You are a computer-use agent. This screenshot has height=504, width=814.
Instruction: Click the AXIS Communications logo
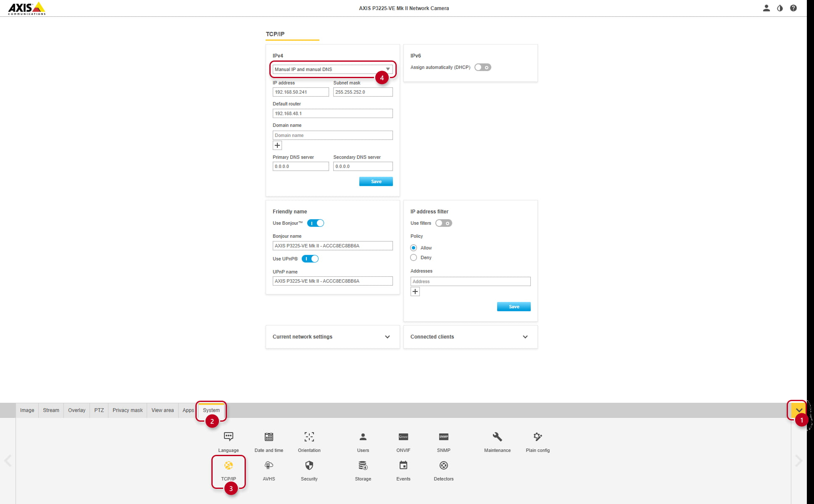point(26,8)
